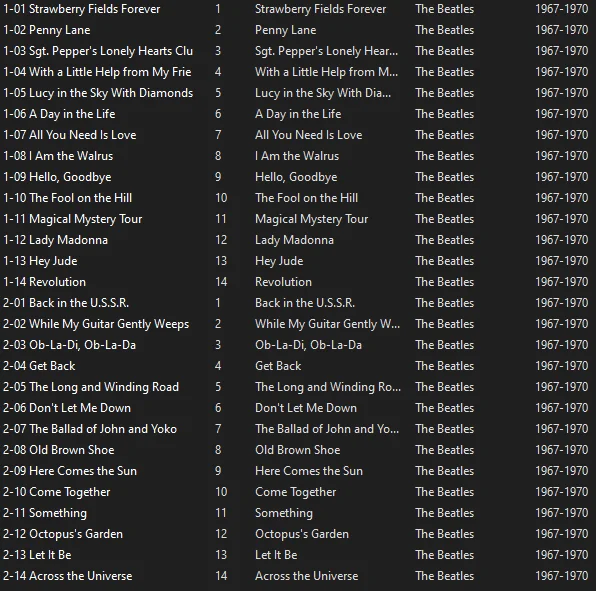Click title cell 'Revolution'
596x591 pixels.
click(284, 282)
